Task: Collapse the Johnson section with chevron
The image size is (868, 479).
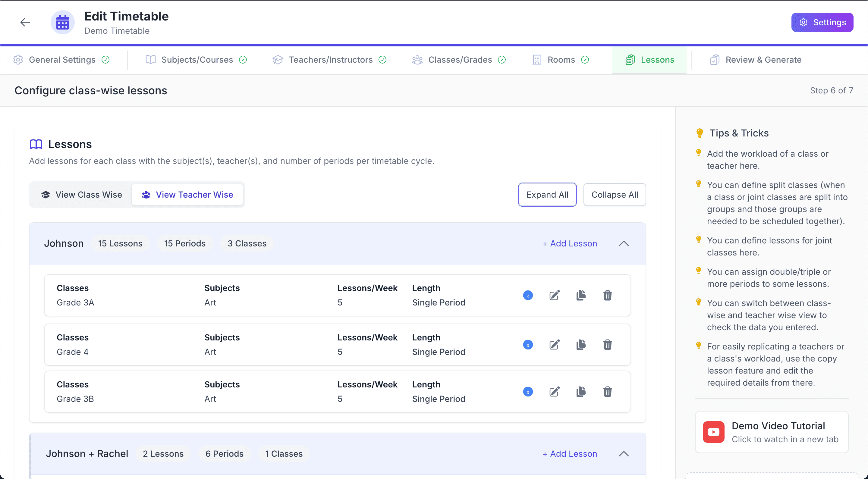Action: coord(624,243)
